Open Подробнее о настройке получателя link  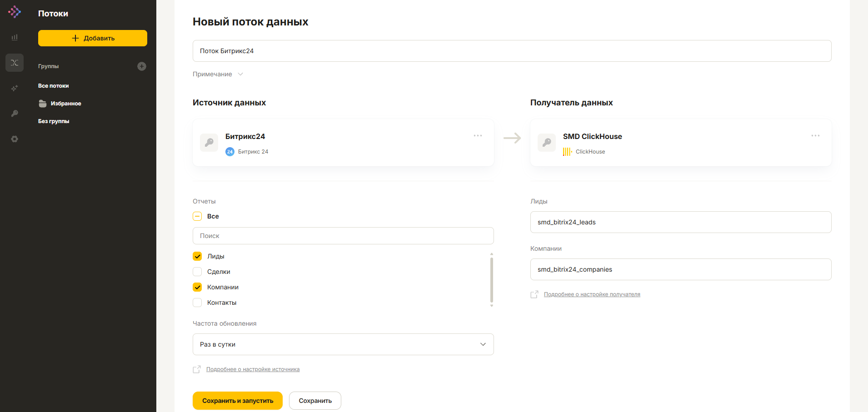click(x=592, y=294)
